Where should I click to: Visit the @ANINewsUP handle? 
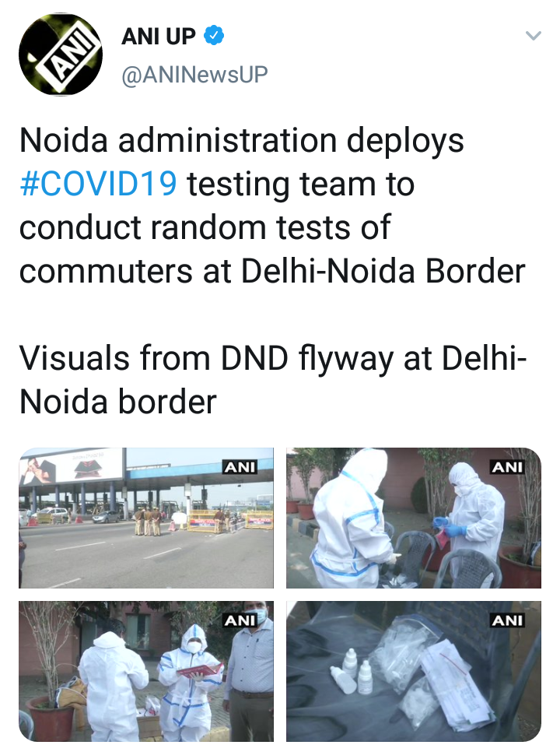[x=194, y=75]
